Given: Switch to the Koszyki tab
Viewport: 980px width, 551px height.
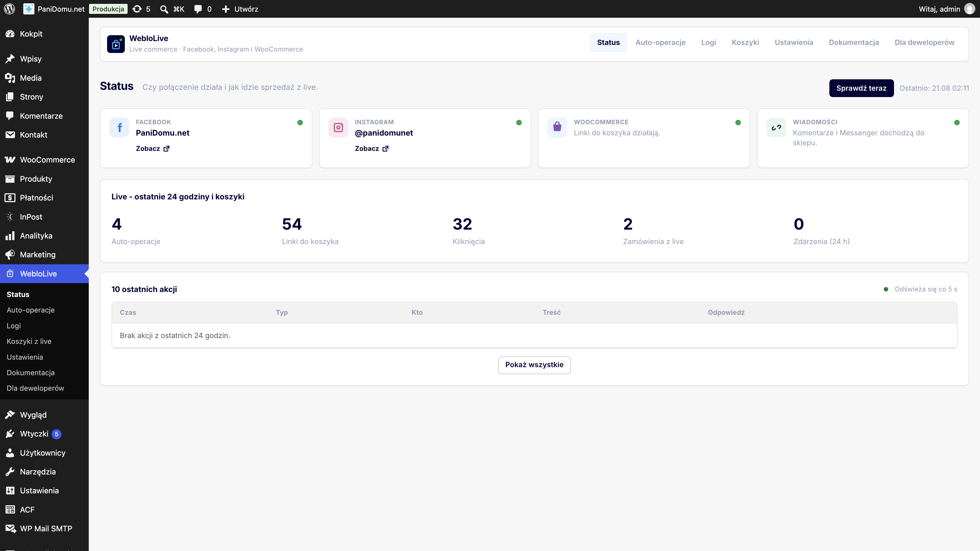Looking at the screenshot, I should tap(745, 43).
